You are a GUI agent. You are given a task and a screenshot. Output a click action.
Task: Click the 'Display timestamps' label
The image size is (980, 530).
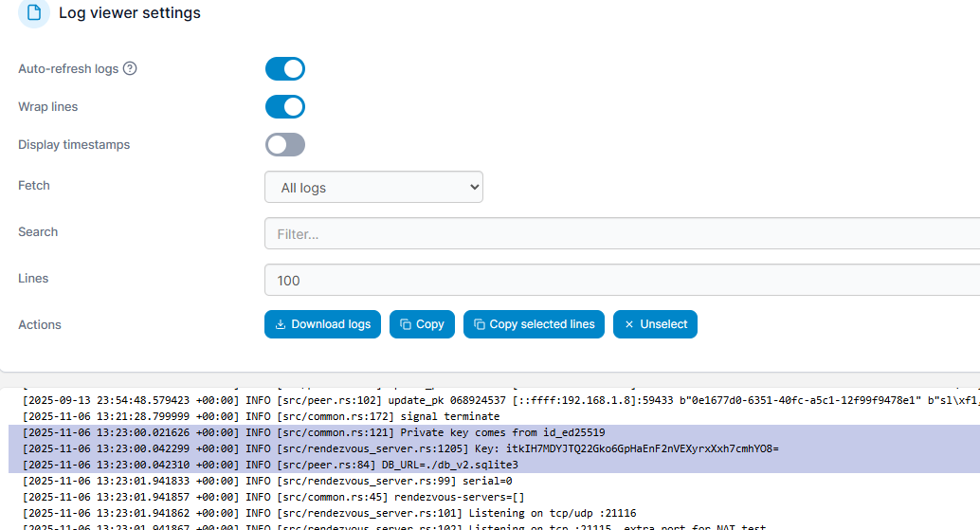tap(74, 145)
